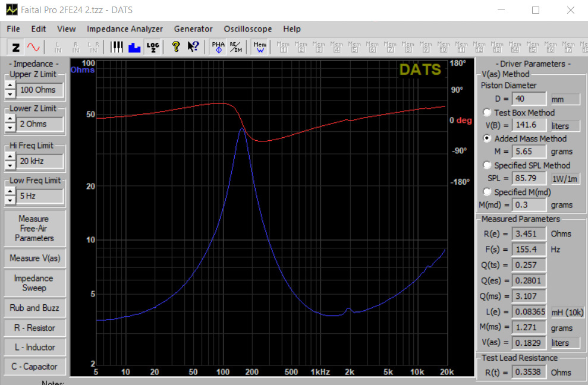Raise the Low Freq Limit with up arrow
This screenshot has width=588, height=385.
pyautogui.click(x=10, y=191)
